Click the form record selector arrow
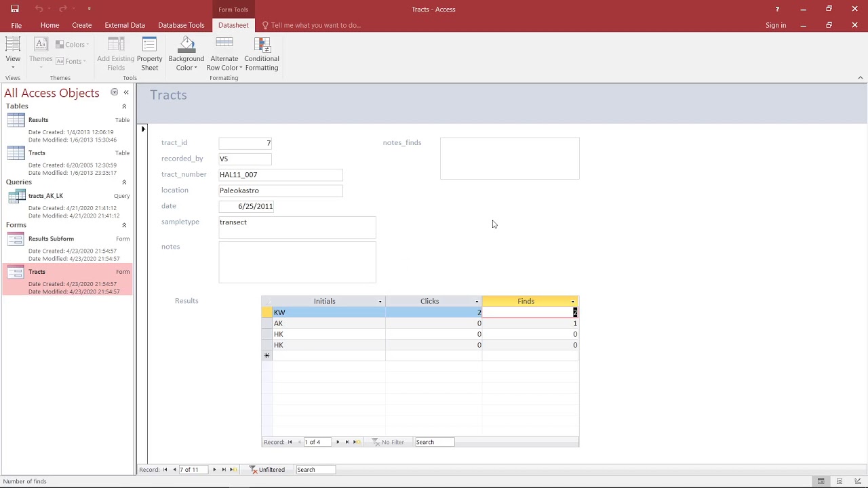 [x=142, y=129]
